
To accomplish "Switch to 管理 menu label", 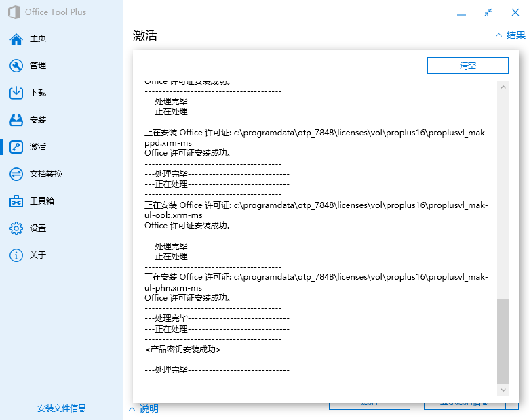I will [x=38, y=66].
